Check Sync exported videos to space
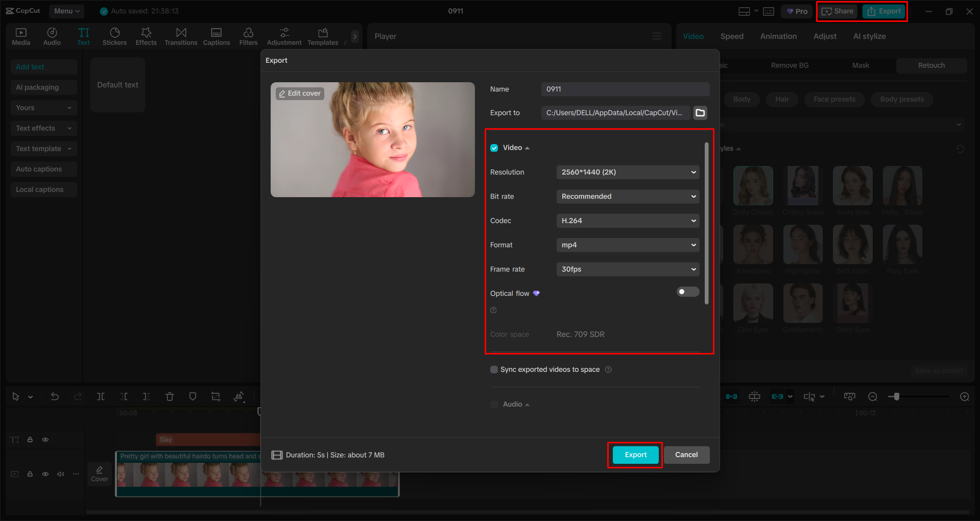 click(494, 369)
